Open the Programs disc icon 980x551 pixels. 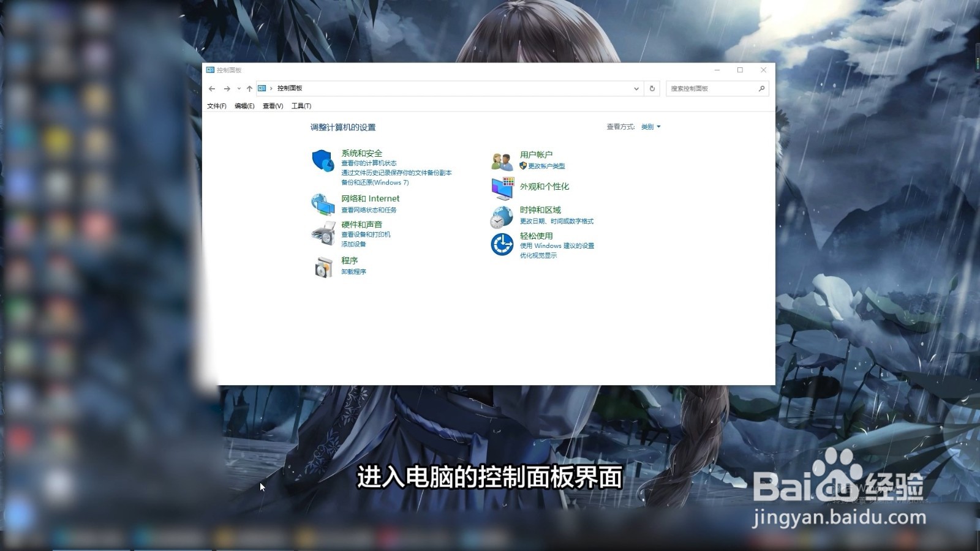click(323, 267)
